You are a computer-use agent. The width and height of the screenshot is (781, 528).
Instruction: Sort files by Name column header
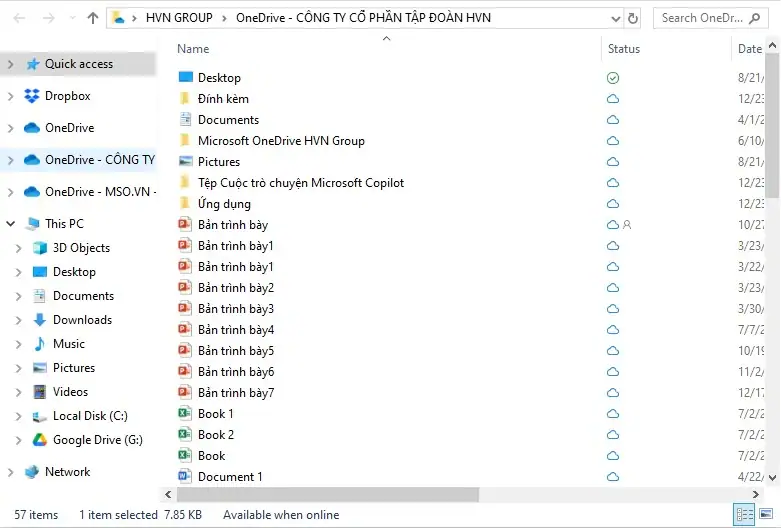coord(193,49)
